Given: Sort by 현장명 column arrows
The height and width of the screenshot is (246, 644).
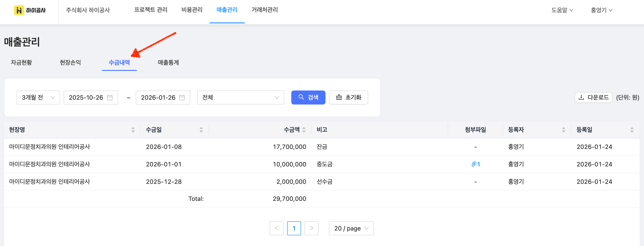Looking at the screenshot, I should pos(133,130).
